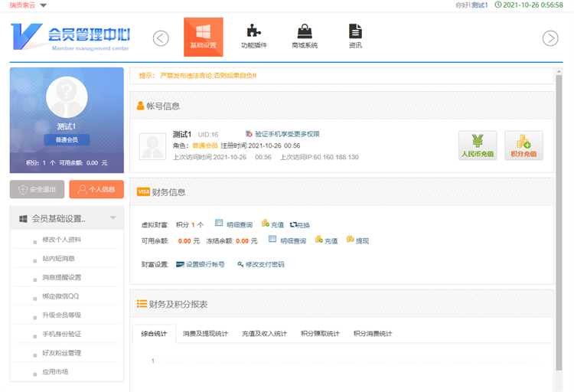Click the coins icon beside 提现
The height and width of the screenshot is (392, 574).
pyautogui.click(x=351, y=239)
